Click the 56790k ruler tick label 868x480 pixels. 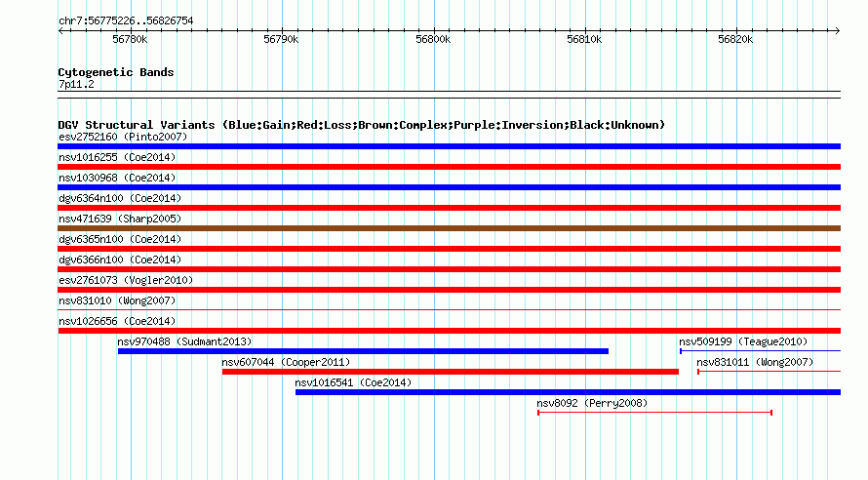[281, 39]
